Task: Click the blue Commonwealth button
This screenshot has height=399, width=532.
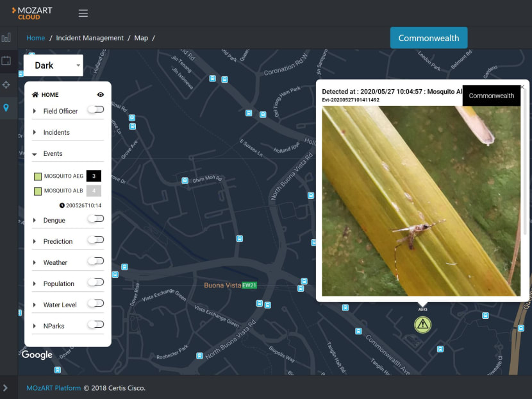Action: (429, 38)
